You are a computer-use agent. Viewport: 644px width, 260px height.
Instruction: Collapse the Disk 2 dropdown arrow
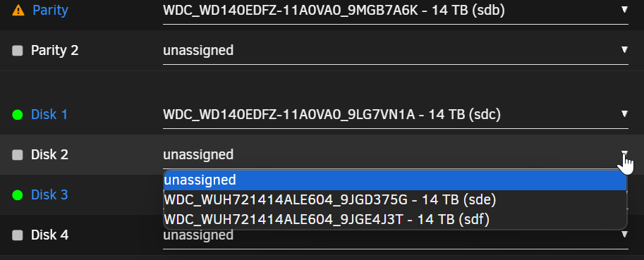[624, 154]
